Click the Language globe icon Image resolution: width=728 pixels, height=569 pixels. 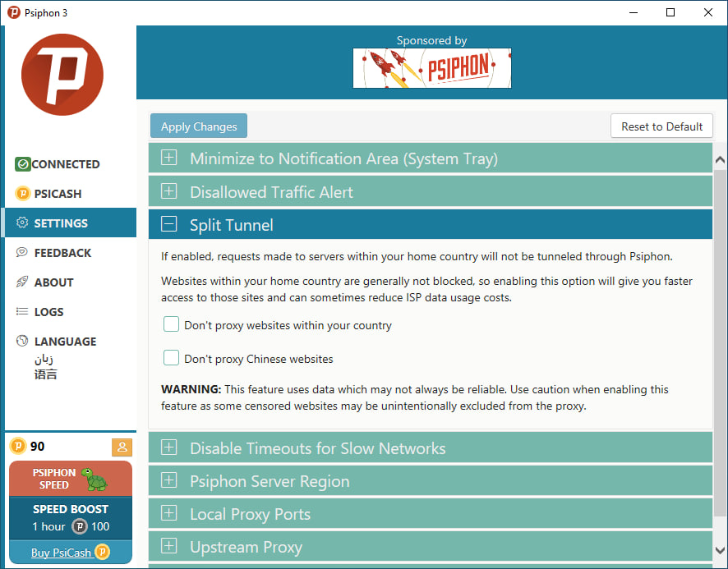point(22,341)
